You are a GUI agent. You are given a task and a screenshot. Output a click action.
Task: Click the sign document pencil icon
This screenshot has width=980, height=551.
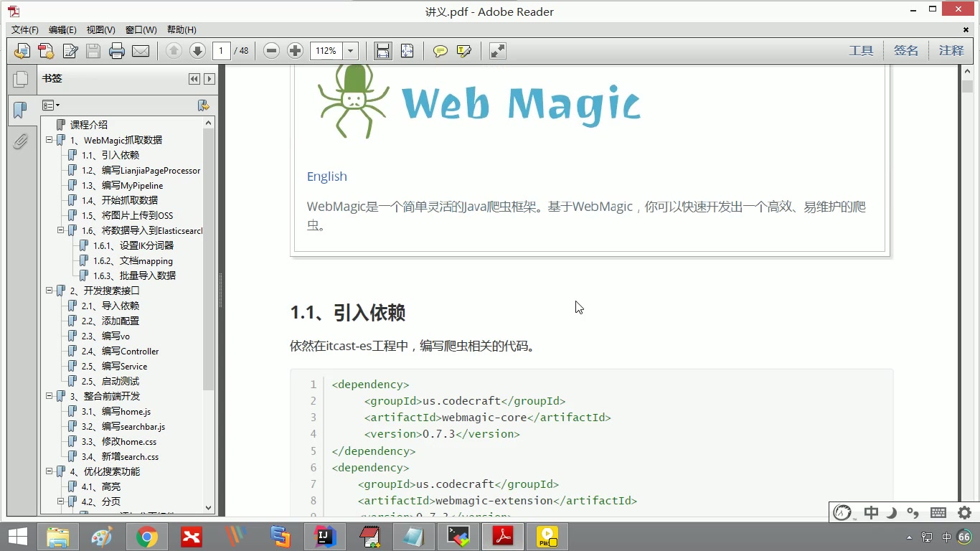click(70, 51)
